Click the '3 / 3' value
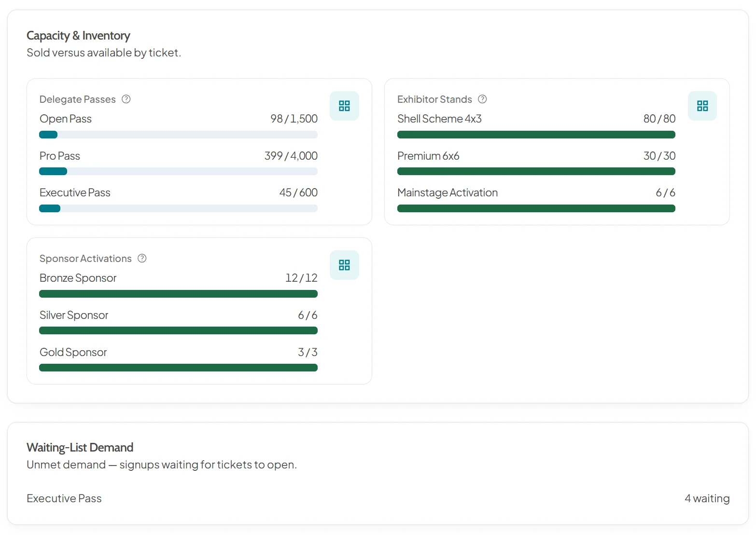This screenshot has height=535, width=756. click(308, 352)
